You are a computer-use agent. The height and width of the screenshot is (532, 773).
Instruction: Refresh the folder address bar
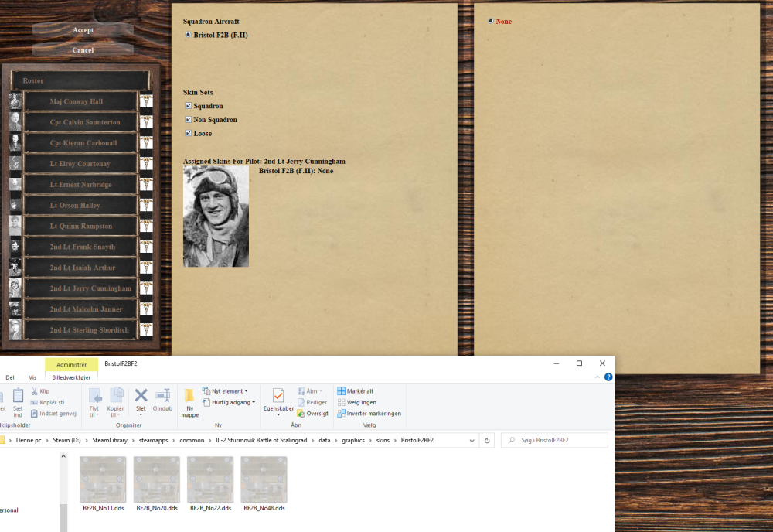tap(487, 440)
